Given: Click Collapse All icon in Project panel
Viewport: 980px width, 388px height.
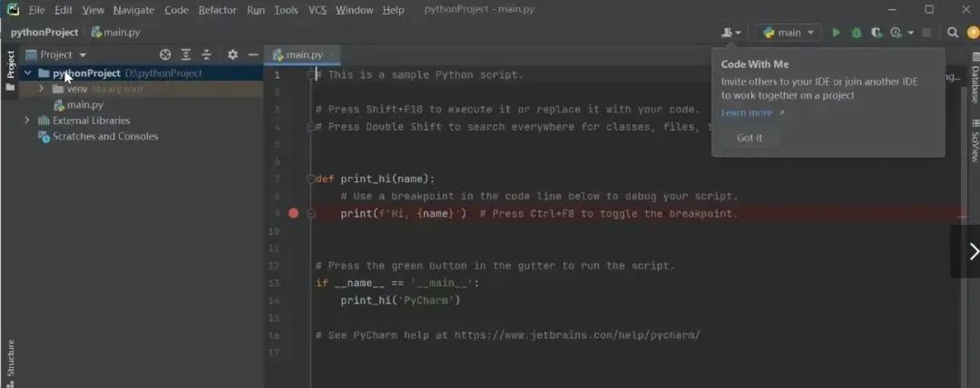Looking at the screenshot, I should point(206,54).
